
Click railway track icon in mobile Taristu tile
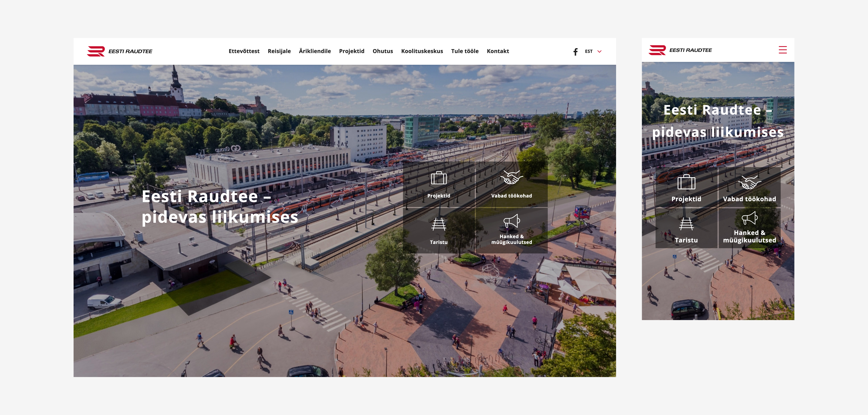pyautogui.click(x=686, y=224)
